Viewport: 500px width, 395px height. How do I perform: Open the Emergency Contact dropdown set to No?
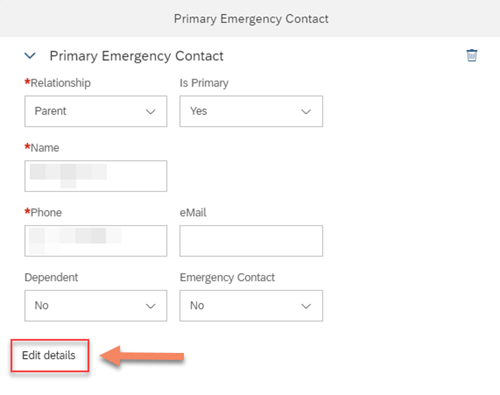point(251,306)
